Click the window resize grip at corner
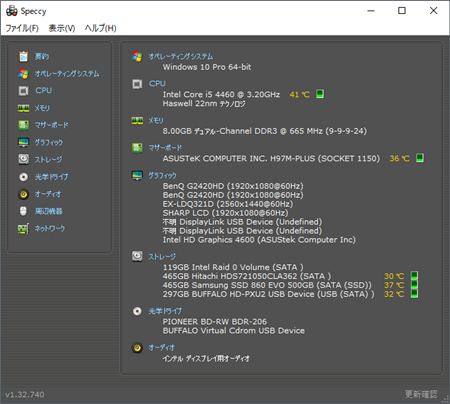450x404 pixels. click(445, 399)
